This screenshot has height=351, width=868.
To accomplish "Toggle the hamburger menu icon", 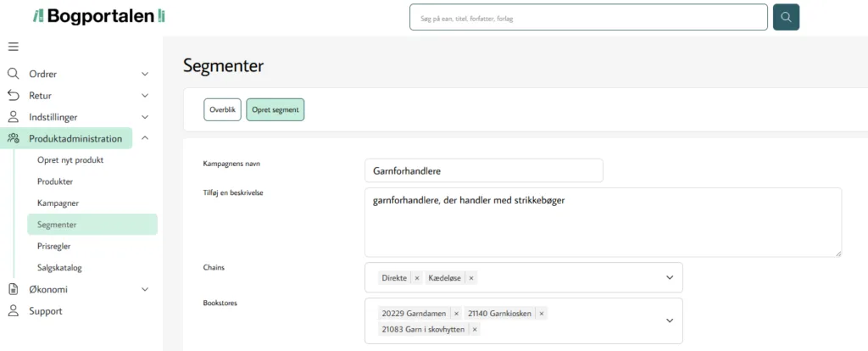I will tap(14, 47).
